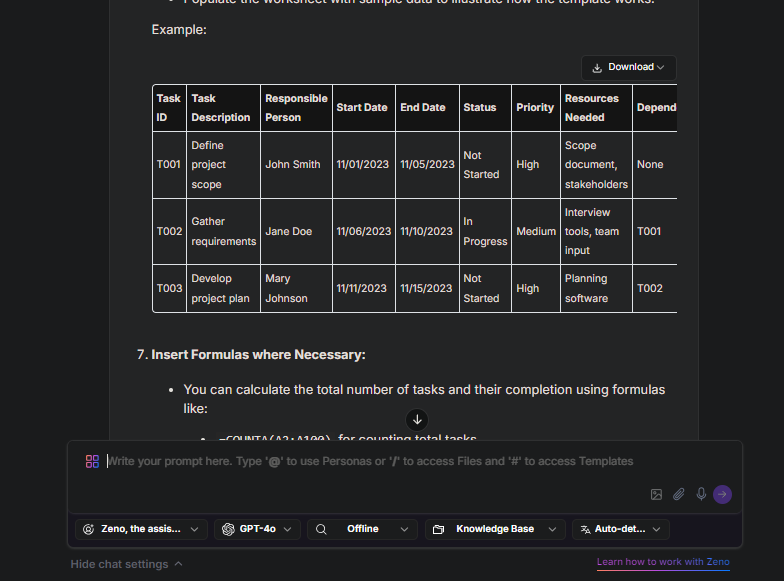Click the Define project scope cell

click(224, 164)
